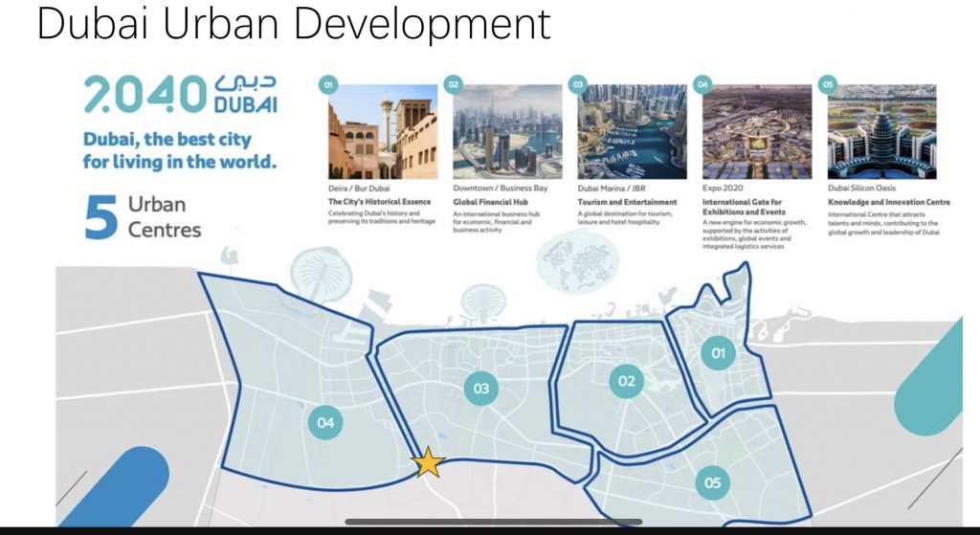Click the 05 badge above Silicon Oasis photo
This screenshot has height=535, width=980.
pos(828,84)
